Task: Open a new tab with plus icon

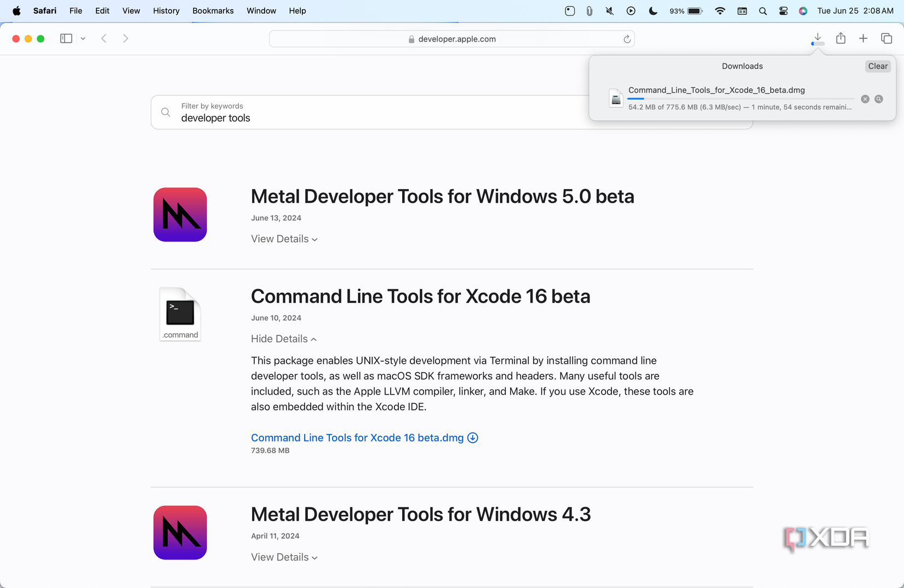Action: tap(863, 38)
